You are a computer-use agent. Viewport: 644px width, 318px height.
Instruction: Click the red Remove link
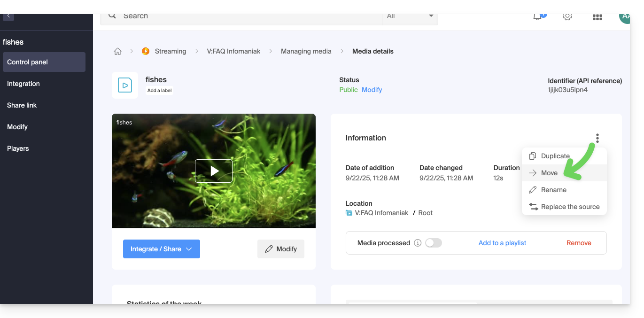[x=579, y=243]
